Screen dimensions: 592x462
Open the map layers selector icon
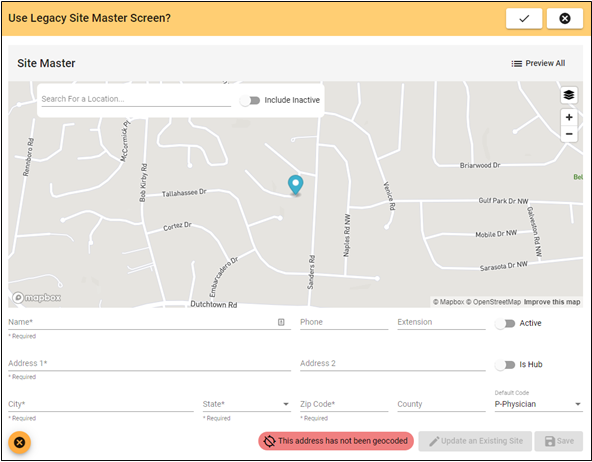(x=569, y=95)
